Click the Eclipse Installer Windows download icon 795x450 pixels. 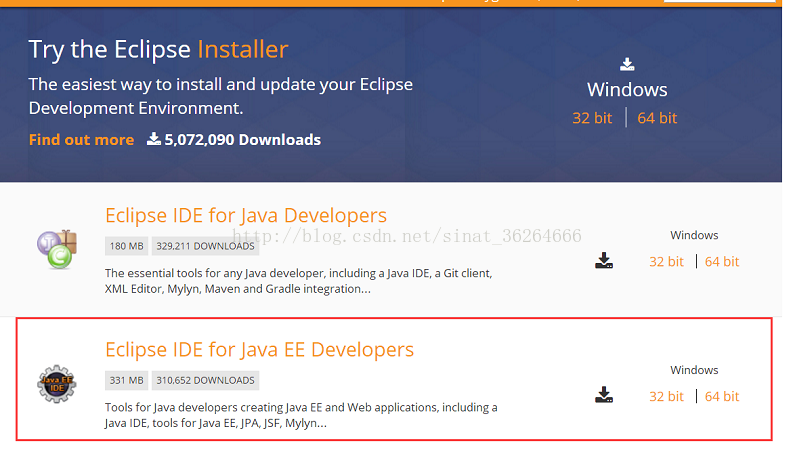pos(627,64)
